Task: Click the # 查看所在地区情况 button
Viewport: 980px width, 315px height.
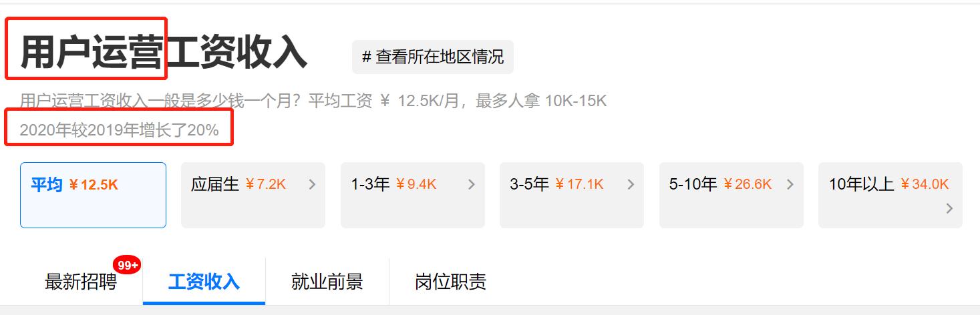Action: coord(433,57)
